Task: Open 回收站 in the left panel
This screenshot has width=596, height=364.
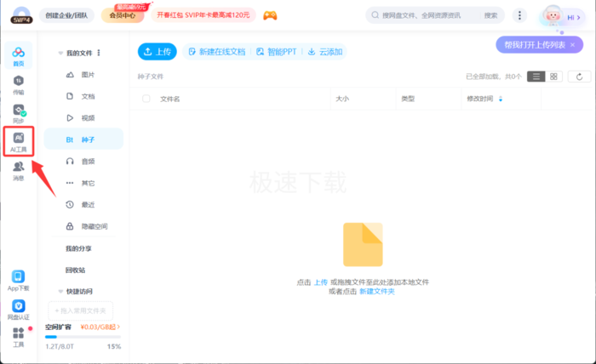Action: click(75, 270)
